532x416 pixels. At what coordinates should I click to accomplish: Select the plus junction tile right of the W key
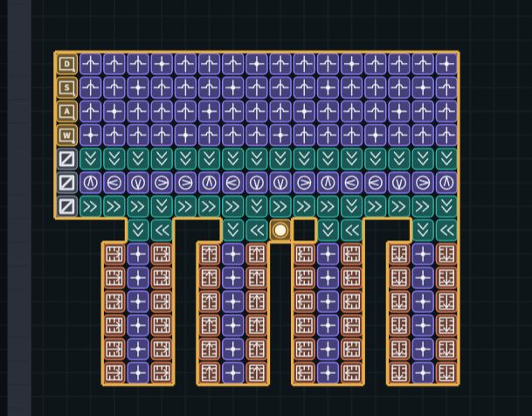91,135
